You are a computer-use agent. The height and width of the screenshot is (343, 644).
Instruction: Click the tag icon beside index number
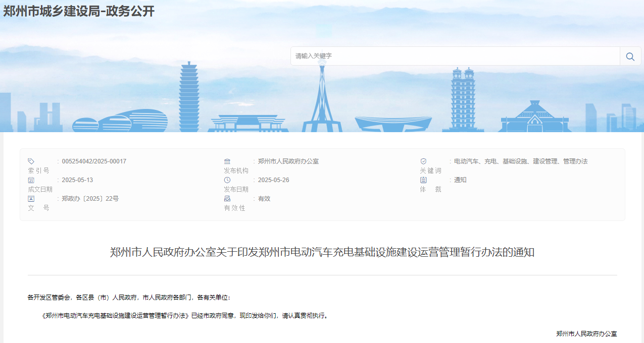pos(31,161)
